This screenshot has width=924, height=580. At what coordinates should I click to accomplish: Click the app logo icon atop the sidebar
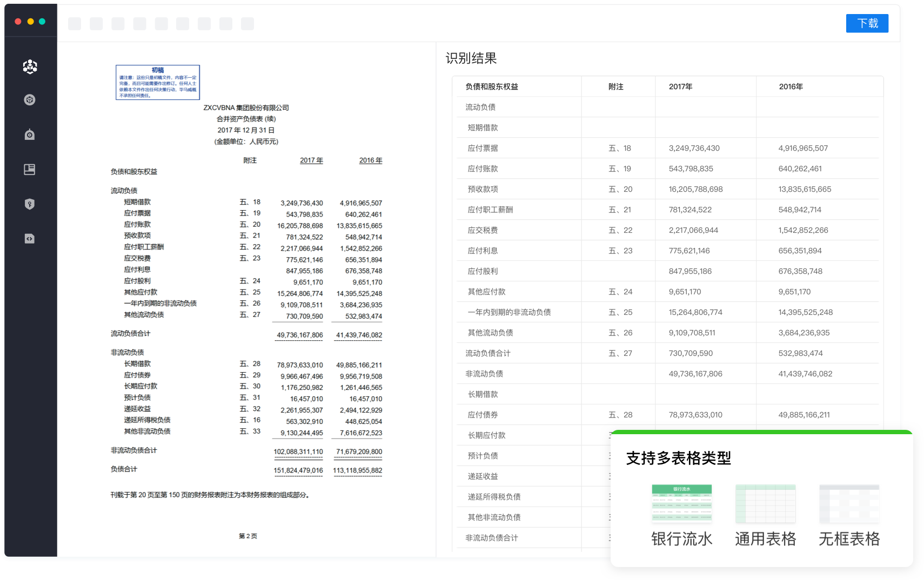pyautogui.click(x=30, y=66)
